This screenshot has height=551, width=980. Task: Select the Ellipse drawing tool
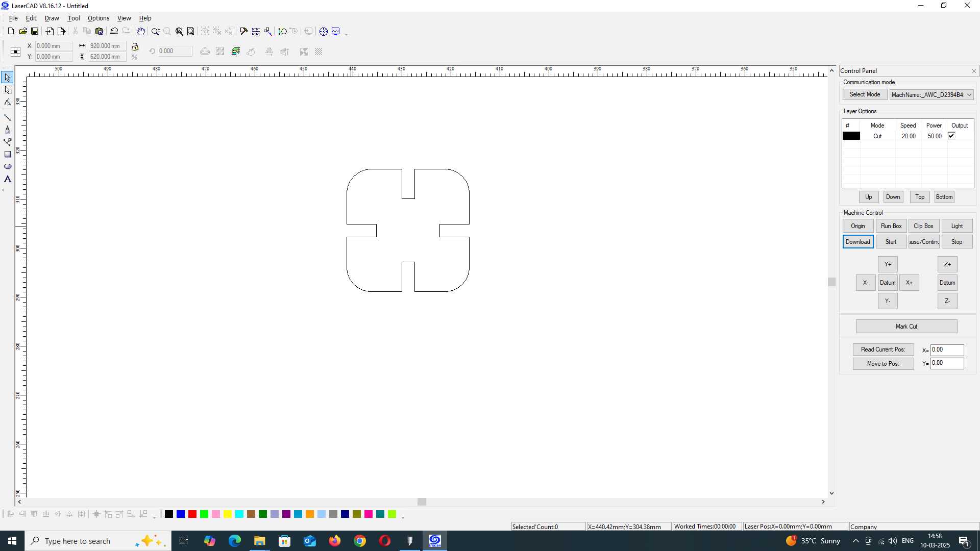tap(8, 166)
